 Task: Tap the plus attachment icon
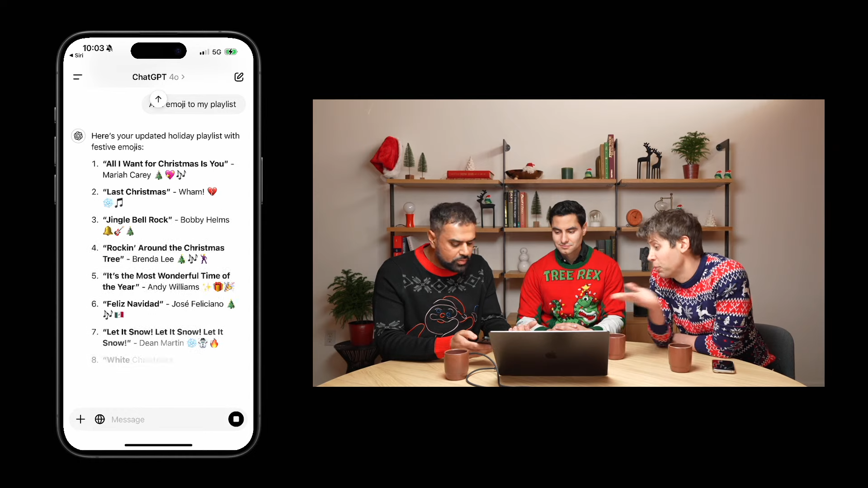pyautogui.click(x=80, y=419)
